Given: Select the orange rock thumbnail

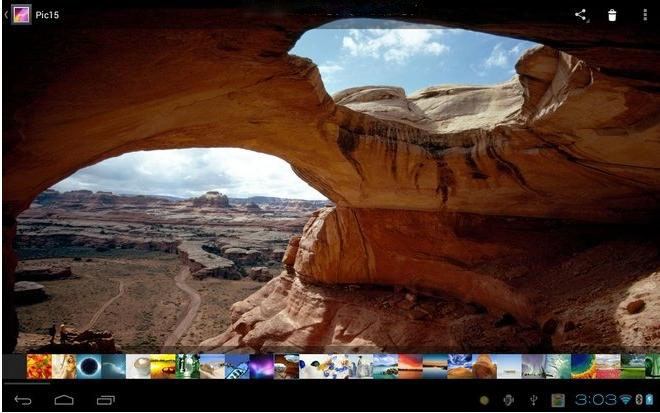Looking at the screenshot, I should click(x=484, y=366).
